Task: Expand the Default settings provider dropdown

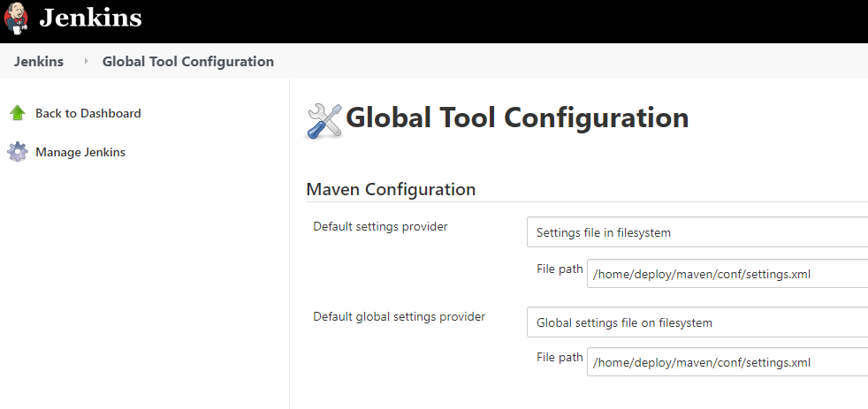Action: [x=697, y=233]
